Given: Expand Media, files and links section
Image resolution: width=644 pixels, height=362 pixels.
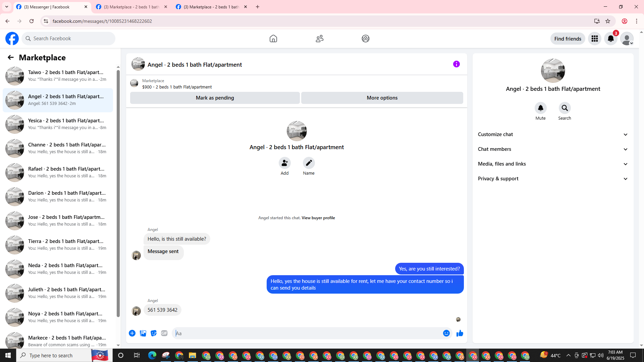Looking at the screenshot, I should pos(553,164).
